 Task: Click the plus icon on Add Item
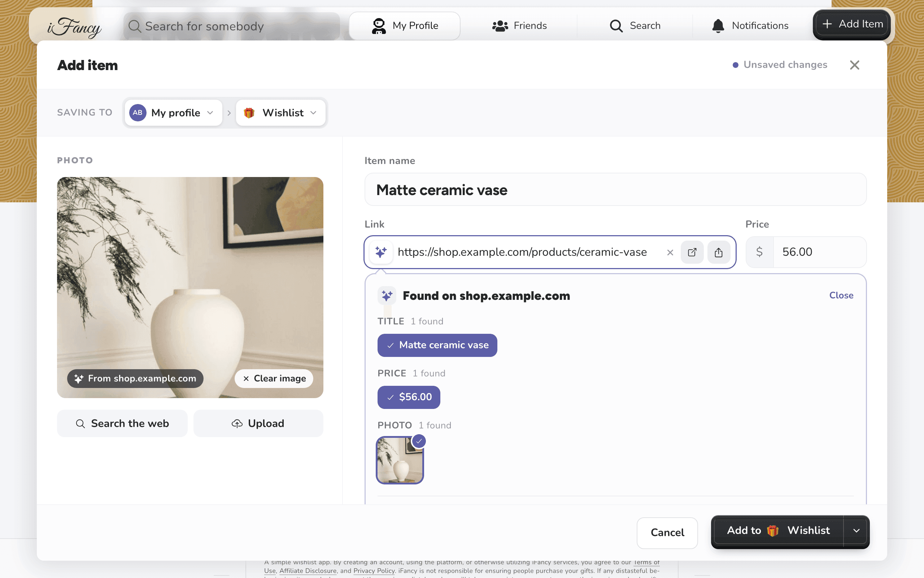pyautogui.click(x=827, y=24)
